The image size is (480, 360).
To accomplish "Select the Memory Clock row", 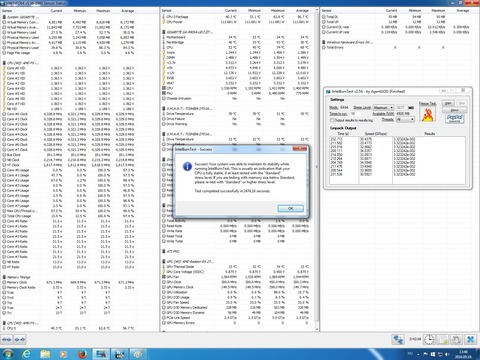I will (x=68, y=282).
